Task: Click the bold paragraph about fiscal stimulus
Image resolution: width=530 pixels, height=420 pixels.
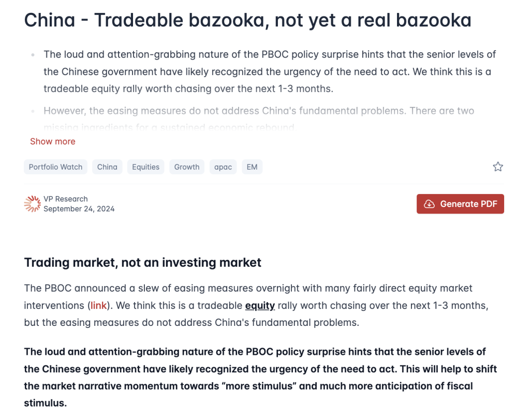Action: tap(260, 377)
